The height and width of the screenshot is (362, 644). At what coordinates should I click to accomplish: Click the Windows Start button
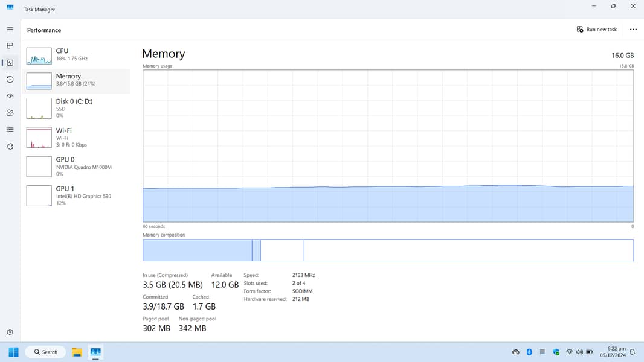pos(13,352)
